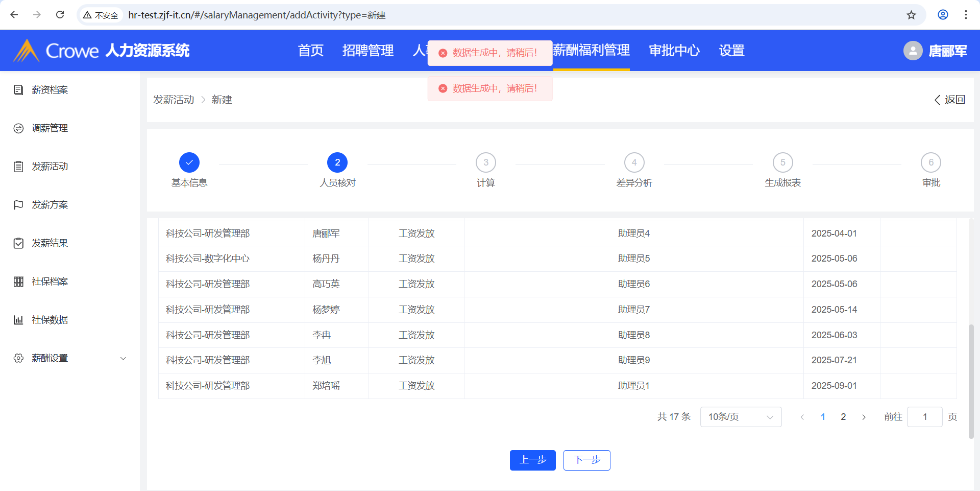Image resolution: width=980 pixels, height=491 pixels.
Task: Switch to 招聘管理 in the top navigation
Action: [367, 51]
